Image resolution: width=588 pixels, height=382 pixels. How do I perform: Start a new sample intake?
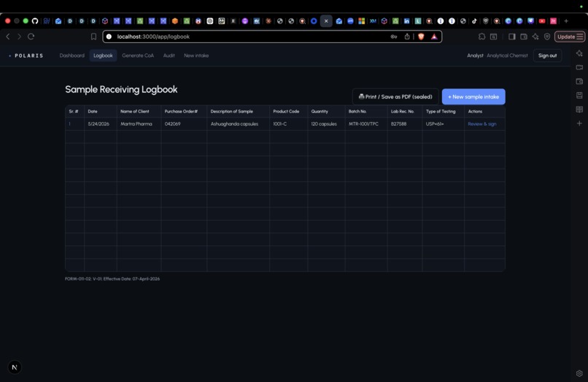click(473, 96)
